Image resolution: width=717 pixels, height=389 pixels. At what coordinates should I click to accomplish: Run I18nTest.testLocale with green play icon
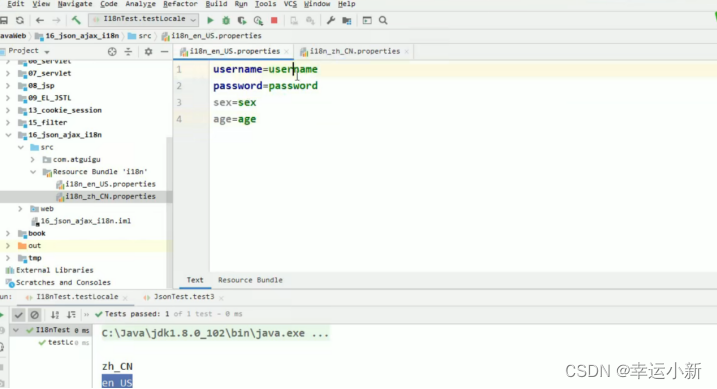pos(210,20)
